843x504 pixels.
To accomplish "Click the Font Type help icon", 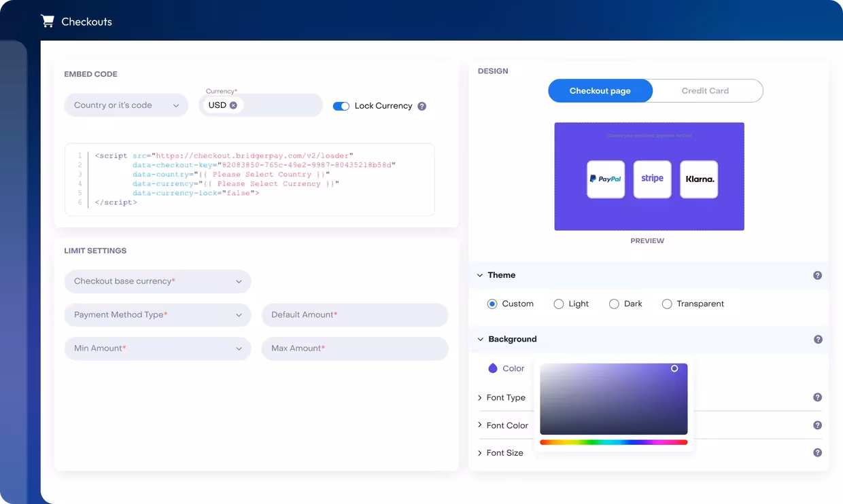I will 817,397.
